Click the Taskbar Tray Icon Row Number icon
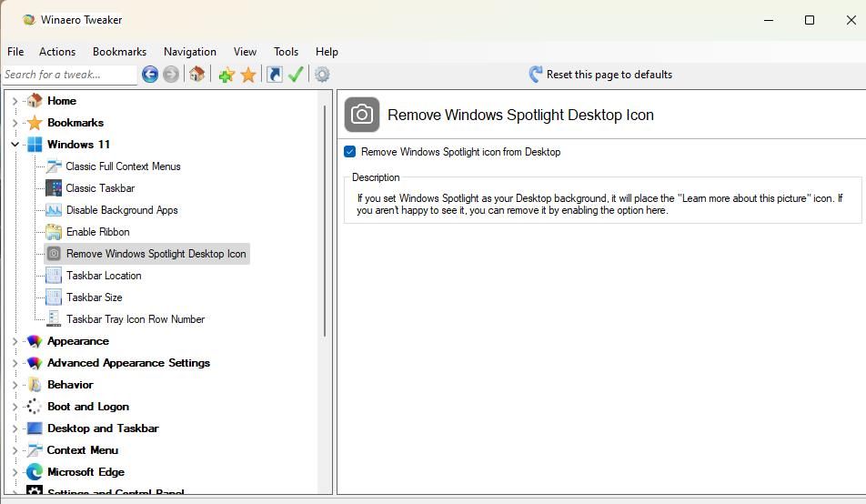 (54, 319)
